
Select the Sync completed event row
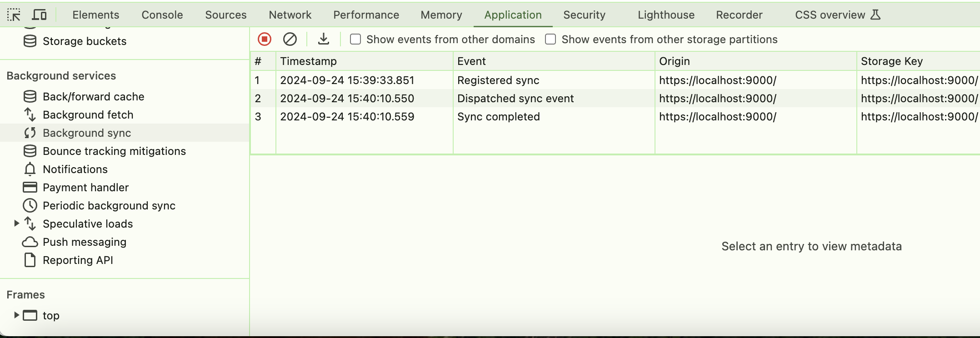click(x=615, y=117)
